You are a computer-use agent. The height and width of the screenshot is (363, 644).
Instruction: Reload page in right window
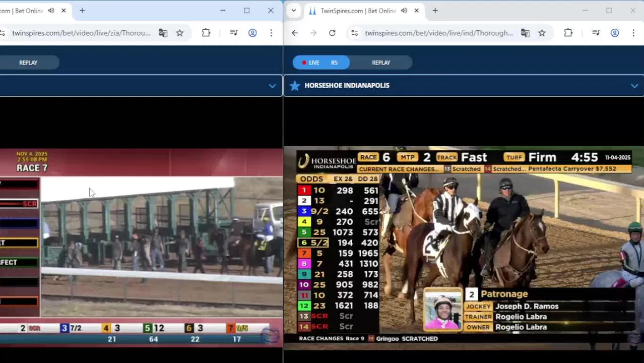[332, 33]
